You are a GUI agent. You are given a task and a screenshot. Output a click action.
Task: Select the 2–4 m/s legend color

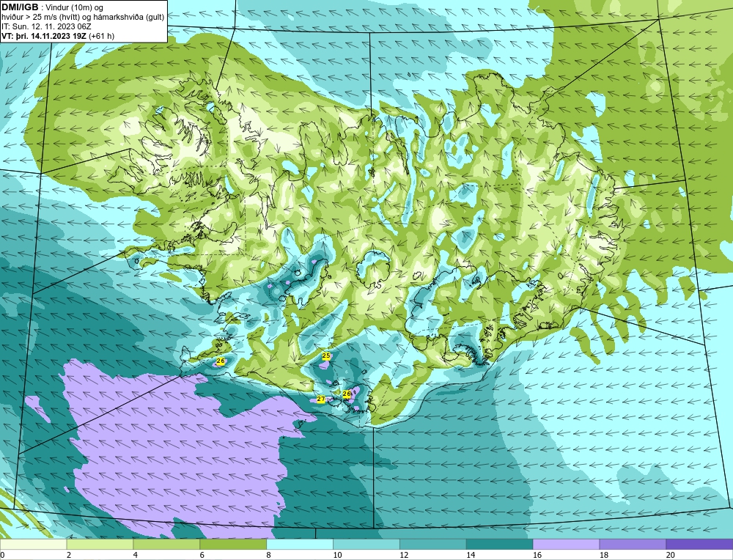[100, 544]
